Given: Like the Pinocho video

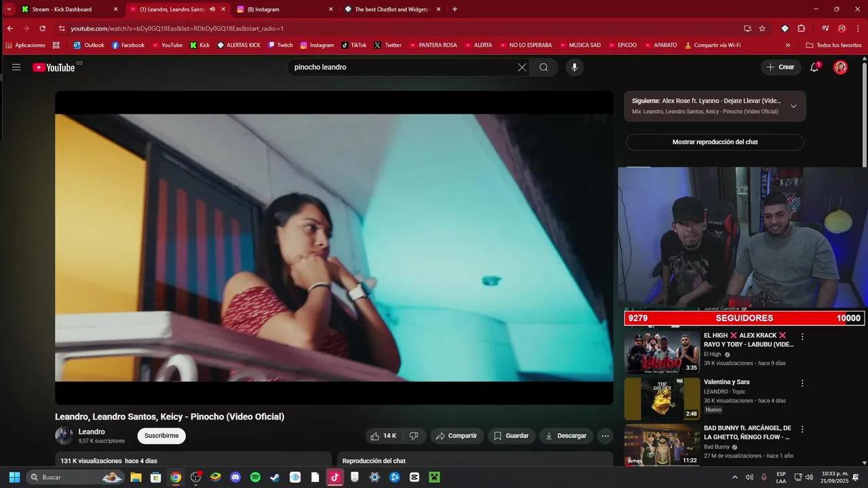Looking at the screenshot, I should (x=383, y=436).
